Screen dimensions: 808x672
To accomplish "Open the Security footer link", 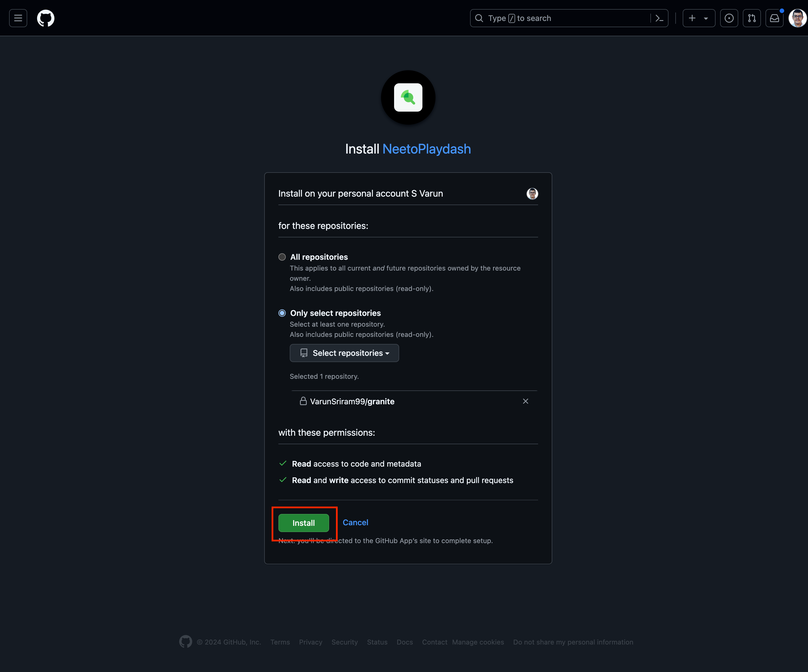I will [345, 642].
